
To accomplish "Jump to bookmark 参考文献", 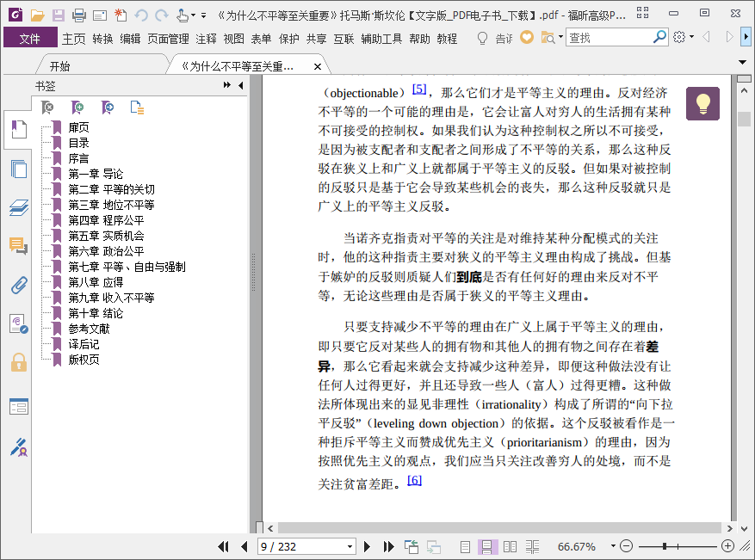I will point(89,329).
